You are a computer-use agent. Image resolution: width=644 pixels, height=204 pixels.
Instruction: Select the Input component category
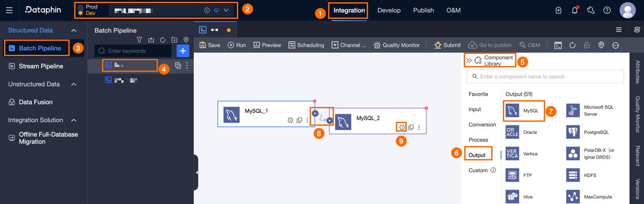(475, 109)
